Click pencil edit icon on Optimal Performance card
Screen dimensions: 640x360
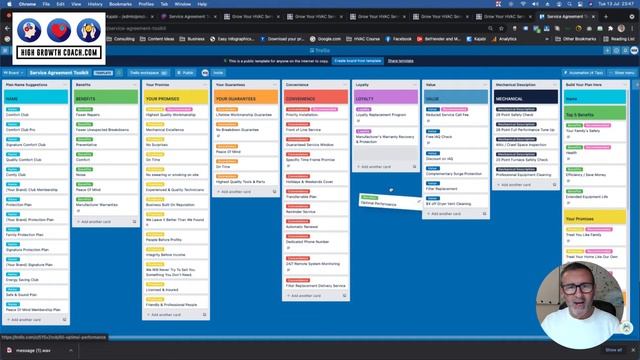tap(418, 201)
